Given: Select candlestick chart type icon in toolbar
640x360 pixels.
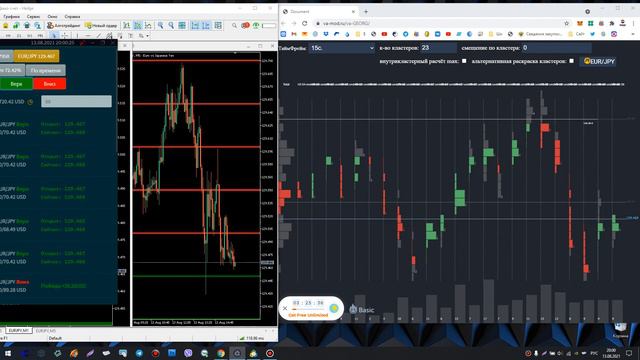Looking at the screenshot, I should (138, 25).
